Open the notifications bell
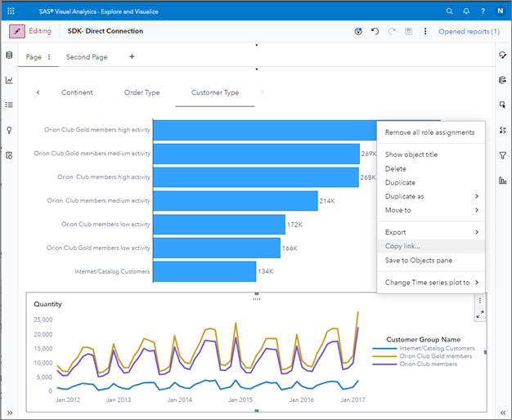 (x=466, y=11)
